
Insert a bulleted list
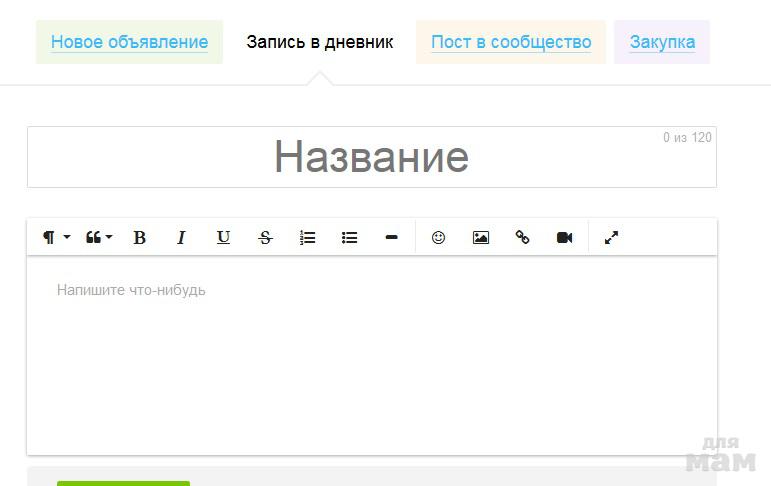pos(349,238)
